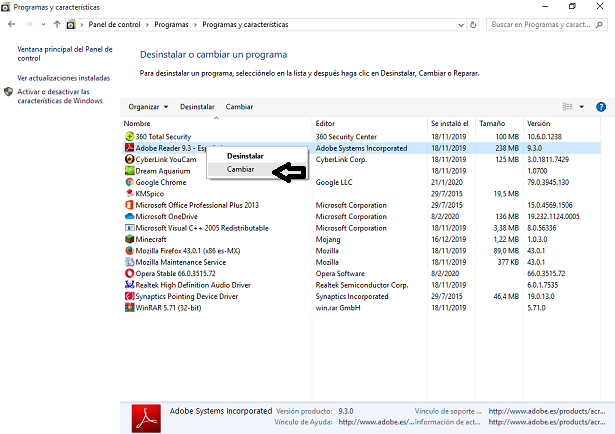Expand chevron after Panel de control
The width and height of the screenshot is (615, 434).
click(147, 25)
